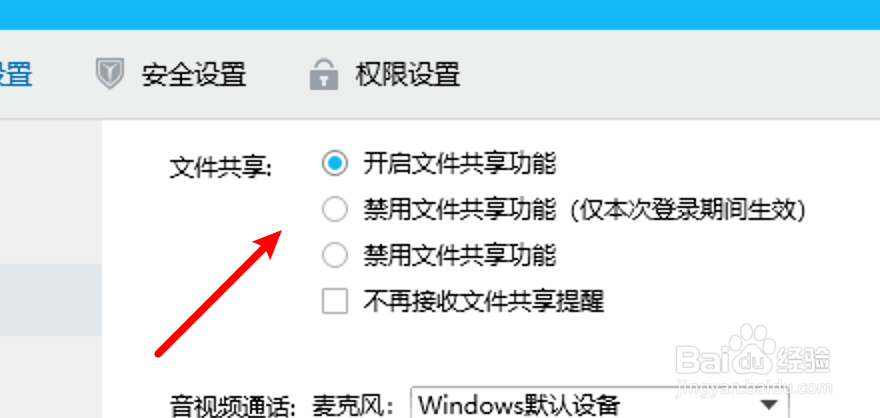880x418 pixels.
Task: Click the 音视频通话 section label
Action: click(233, 407)
